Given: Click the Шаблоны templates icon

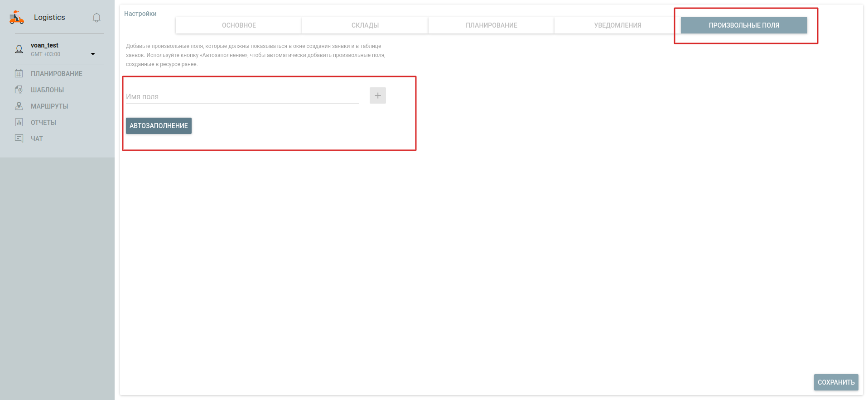Looking at the screenshot, I should (x=19, y=90).
